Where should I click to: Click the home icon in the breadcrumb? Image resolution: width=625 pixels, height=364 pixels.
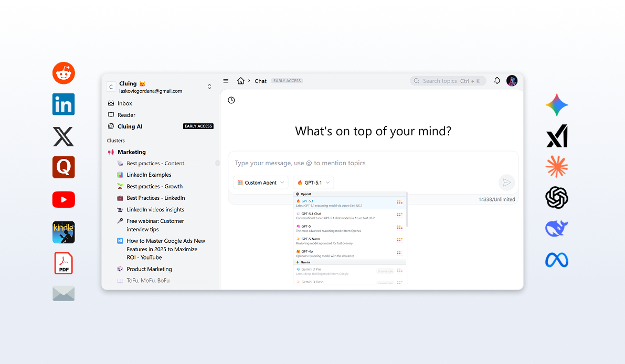pos(241,81)
